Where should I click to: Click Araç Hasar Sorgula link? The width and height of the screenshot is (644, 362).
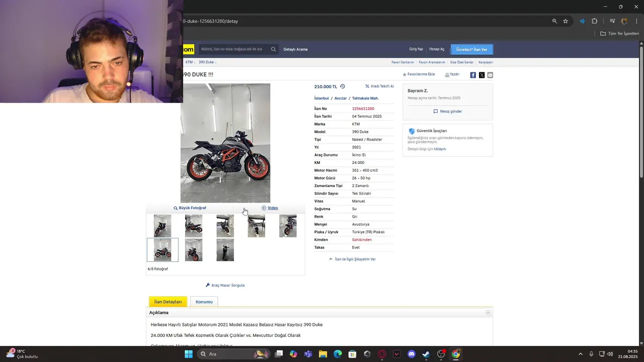click(x=225, y=285)
